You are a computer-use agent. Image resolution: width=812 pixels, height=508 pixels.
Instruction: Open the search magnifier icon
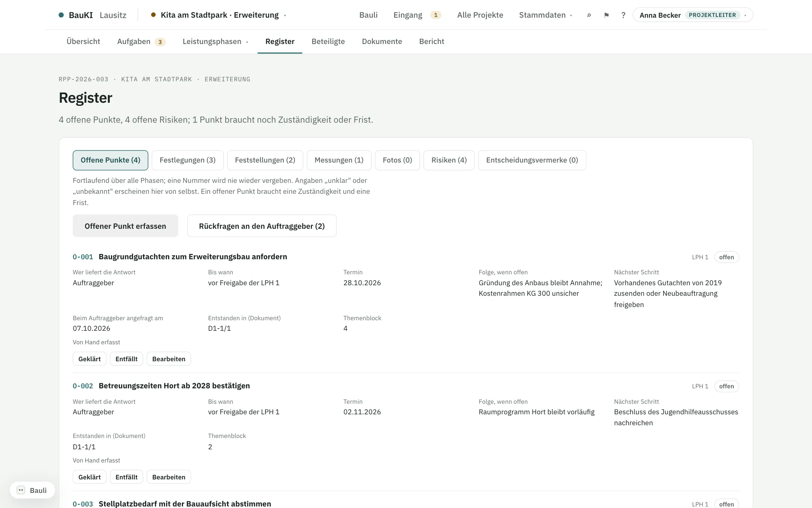[589, 15]
